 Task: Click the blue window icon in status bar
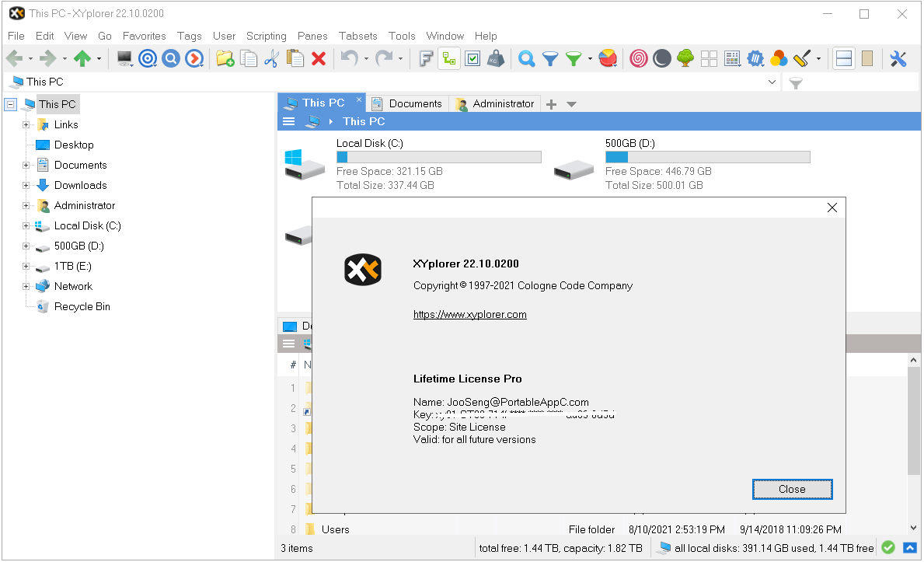911,548
